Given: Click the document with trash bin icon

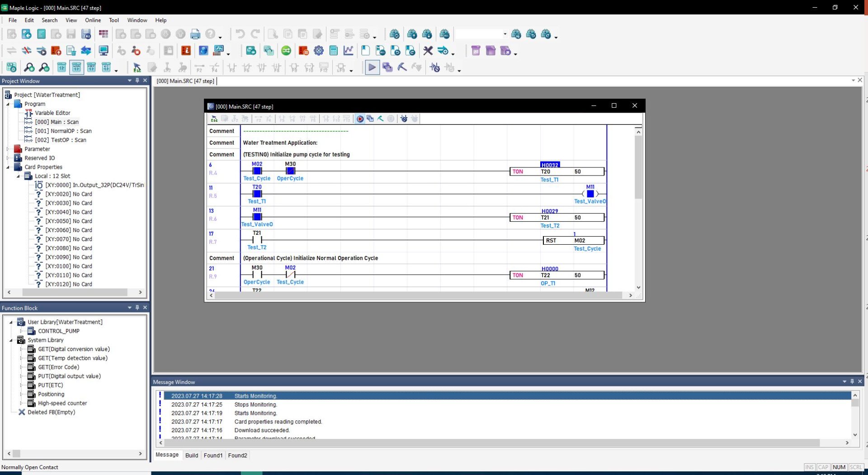Looking at the screenshot, I should [x=71, y=51].
